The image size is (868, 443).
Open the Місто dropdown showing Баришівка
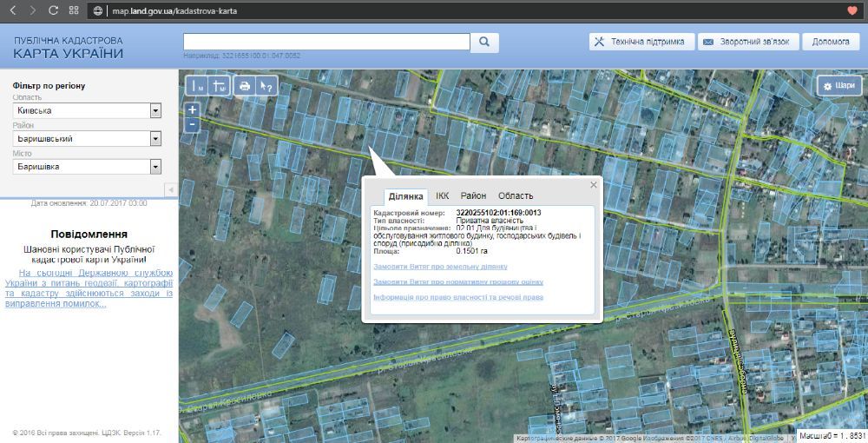[x=87, y=167]
